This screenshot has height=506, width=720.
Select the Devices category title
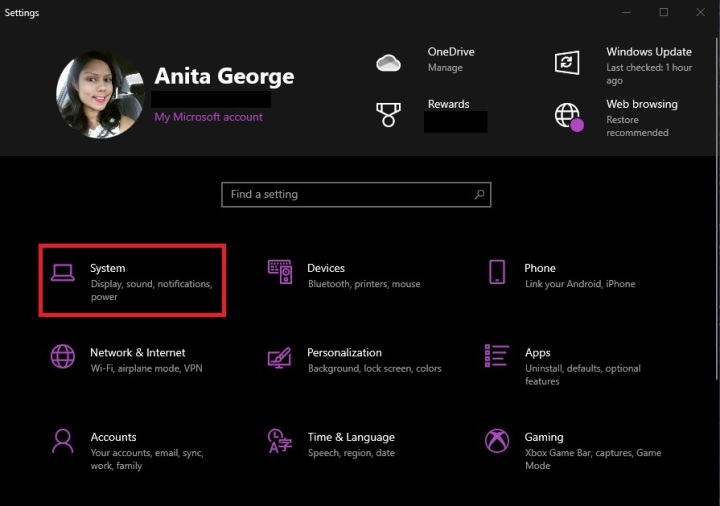pos(326,268)
